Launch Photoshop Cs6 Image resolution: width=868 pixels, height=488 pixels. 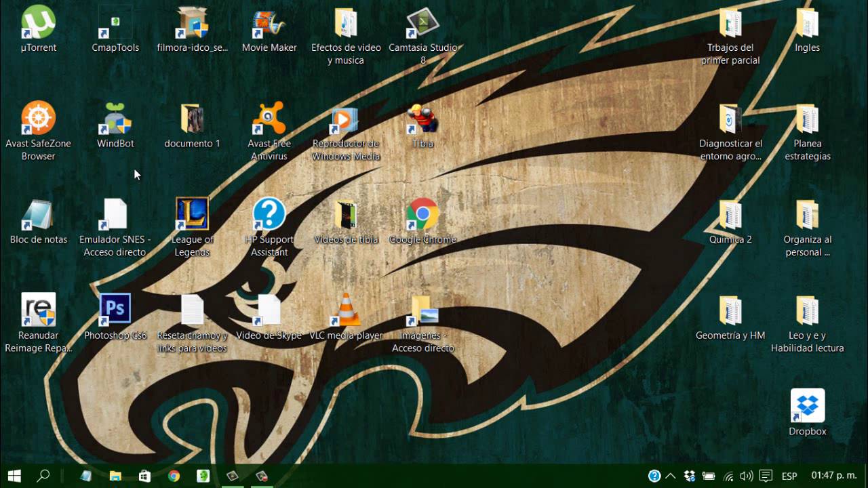[x=115, y=317]
